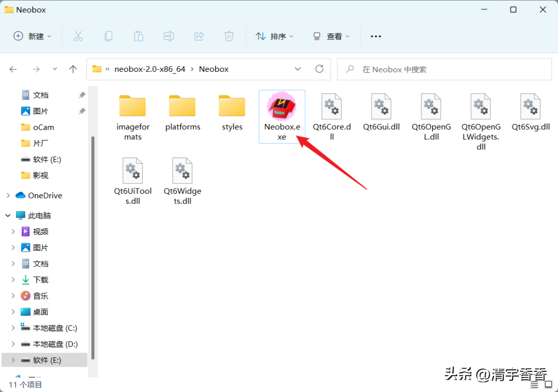Select OneDrive in the sidebar
558x392 pixels.
click(x=45, y=195)
